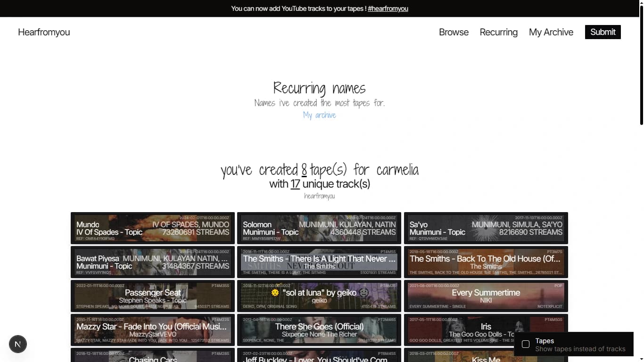
Task: Open the Every Summertime track card
Action: pos(486,296)
